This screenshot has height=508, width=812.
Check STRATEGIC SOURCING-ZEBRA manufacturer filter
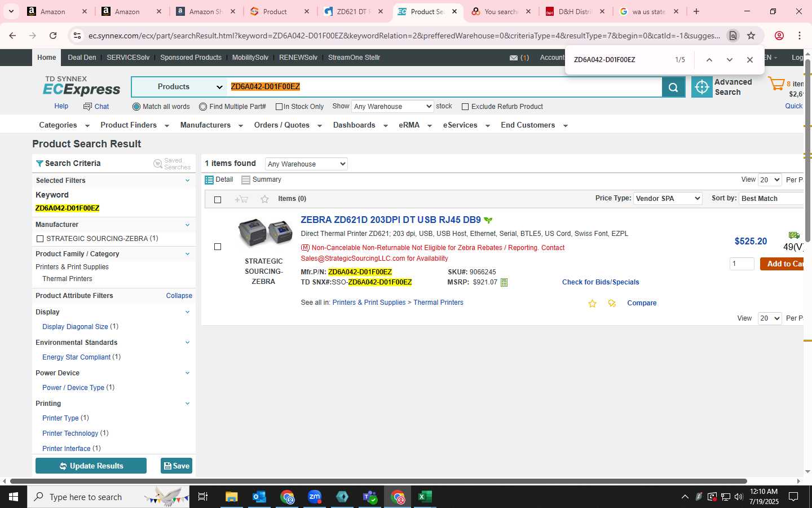[40, 239]
